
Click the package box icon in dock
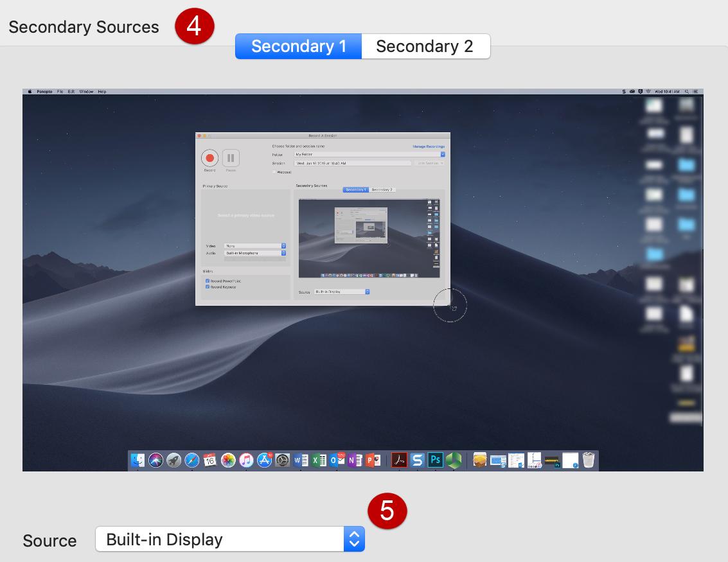(x=479, y=461)
